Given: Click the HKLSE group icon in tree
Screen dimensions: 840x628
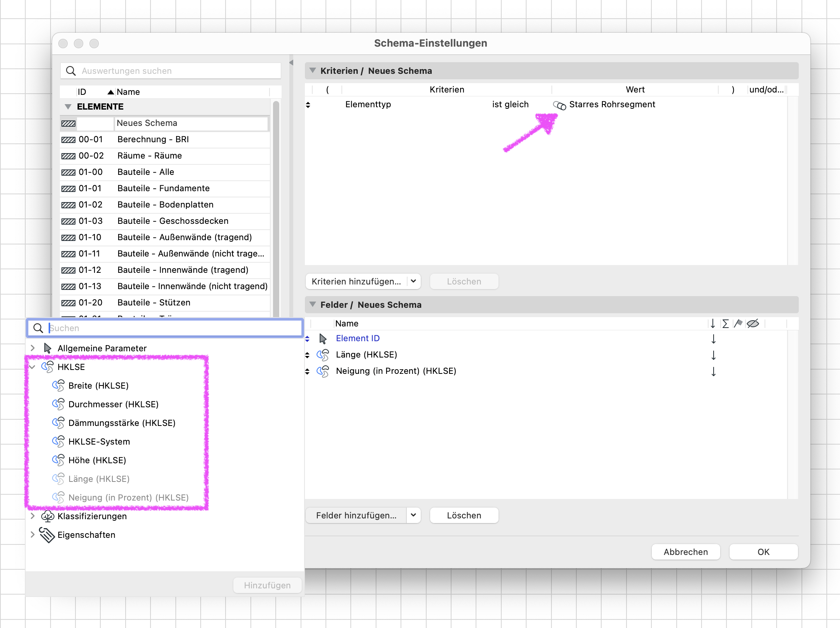Looking at the screenshot, I should pos(47,367).
